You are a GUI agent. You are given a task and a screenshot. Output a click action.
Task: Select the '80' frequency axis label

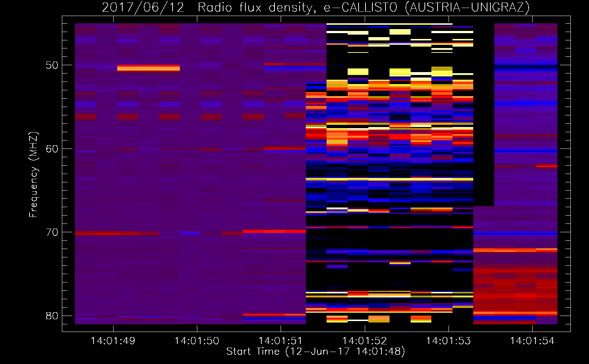point(52,316)
